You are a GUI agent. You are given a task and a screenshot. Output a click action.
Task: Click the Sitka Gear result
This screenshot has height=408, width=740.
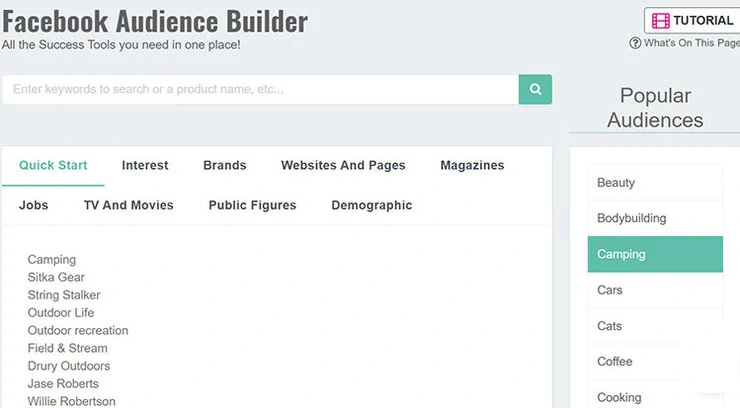(56, 277)
